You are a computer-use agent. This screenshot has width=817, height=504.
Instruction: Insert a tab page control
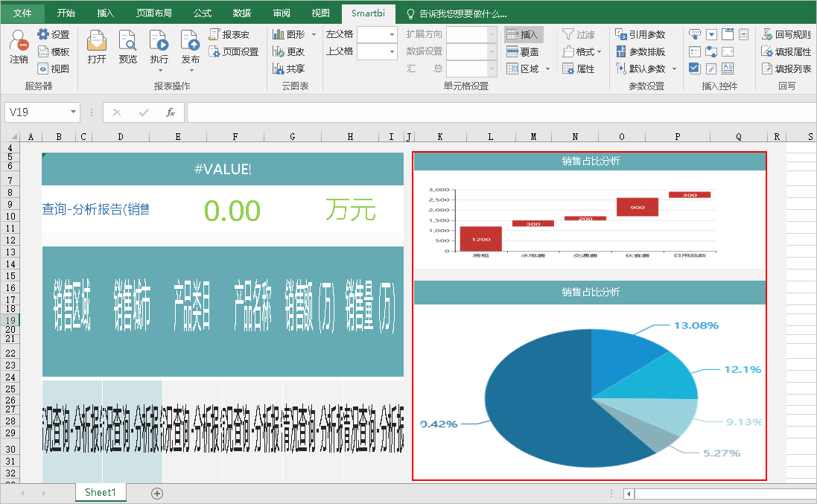[728, 34]
